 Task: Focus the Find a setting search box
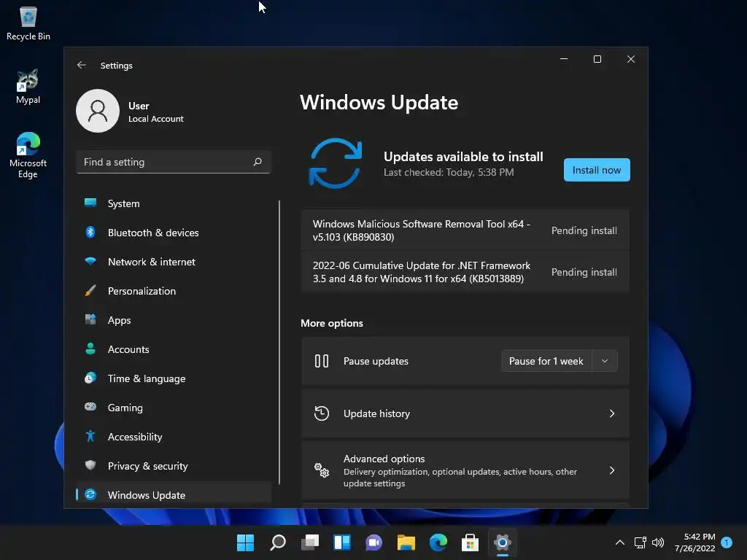[173, 162]
